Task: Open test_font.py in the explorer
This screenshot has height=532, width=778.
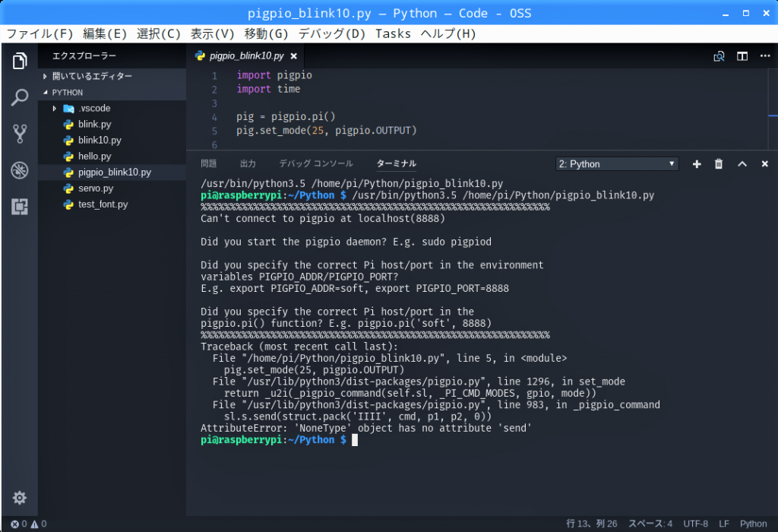Action: pyautogui.click(x=112, y=204)
